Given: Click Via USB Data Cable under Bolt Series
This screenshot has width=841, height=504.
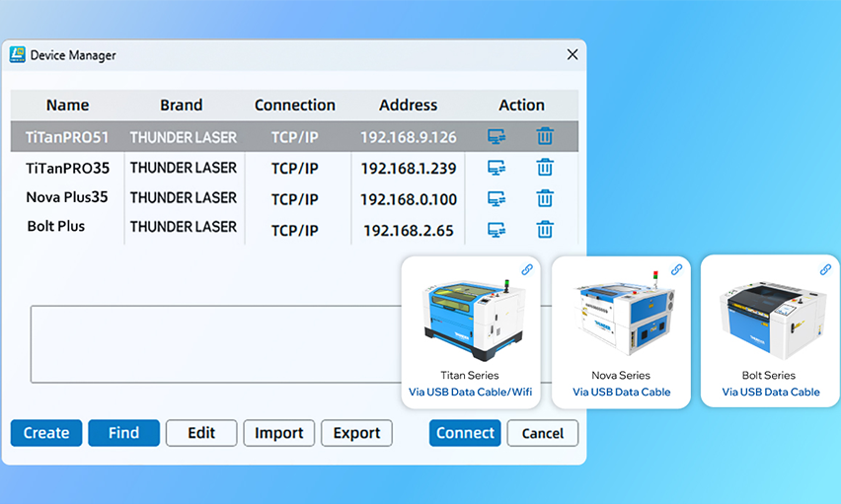Looking at the screenshot, I should [x=771, y=392].
